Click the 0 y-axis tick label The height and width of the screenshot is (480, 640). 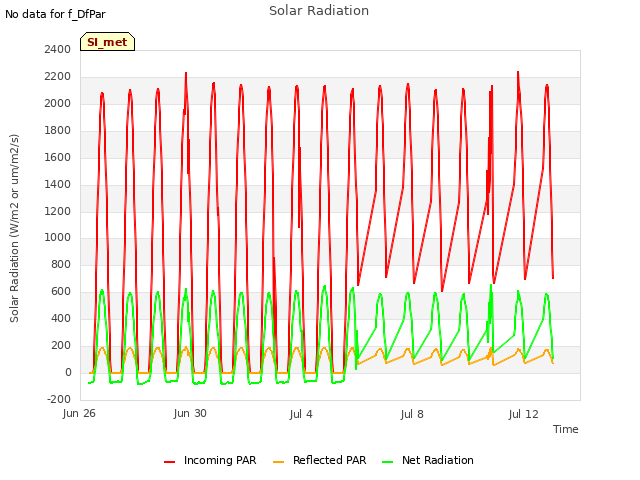[x=68, y=372]
